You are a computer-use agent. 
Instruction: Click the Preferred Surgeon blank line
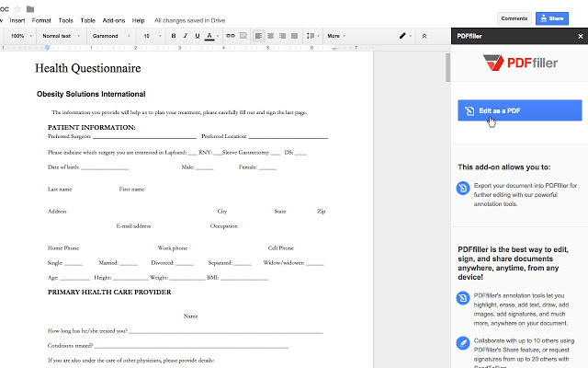[x=144, y=137]
